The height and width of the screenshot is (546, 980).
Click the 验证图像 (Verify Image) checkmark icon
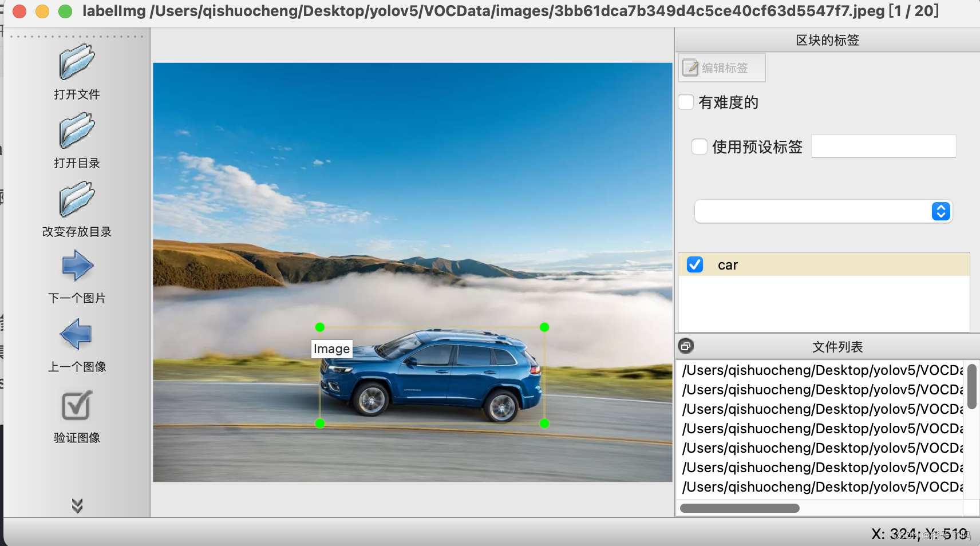click(x=77, y=405)
